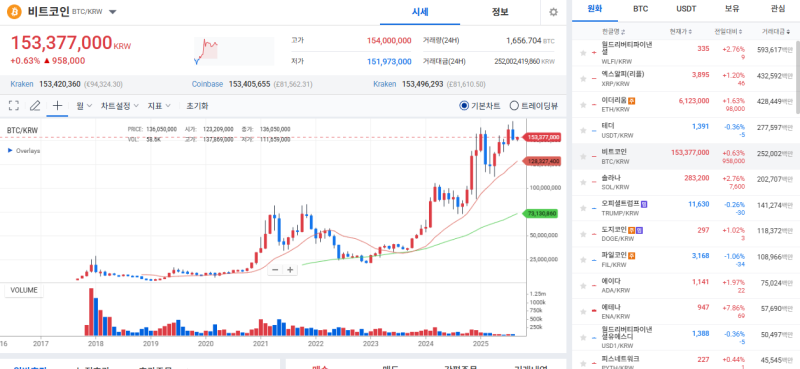Expand the Overlays disclosure triangle

[x=10, y=151]
